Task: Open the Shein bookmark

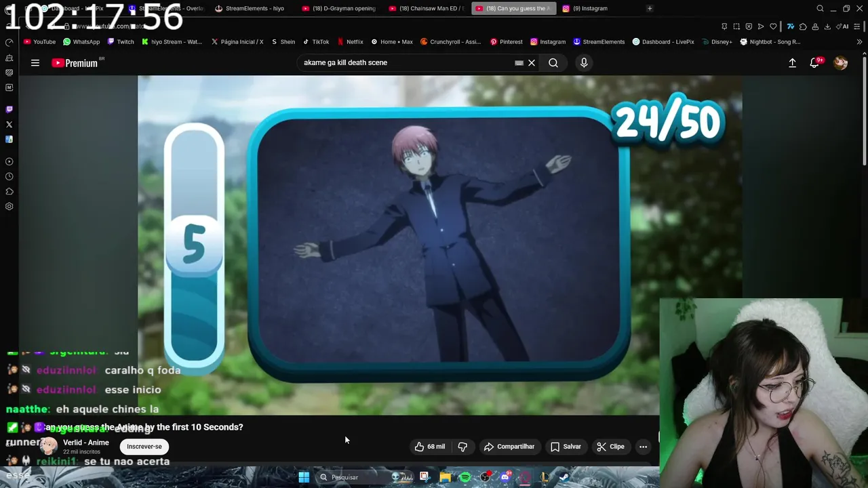Action: coord(283,41)
